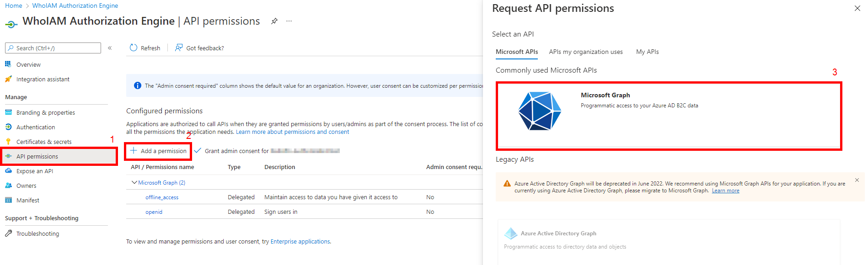Switch to APIs my organization uses tab
This screenshot has width=868, height=265.
point(586,52)
